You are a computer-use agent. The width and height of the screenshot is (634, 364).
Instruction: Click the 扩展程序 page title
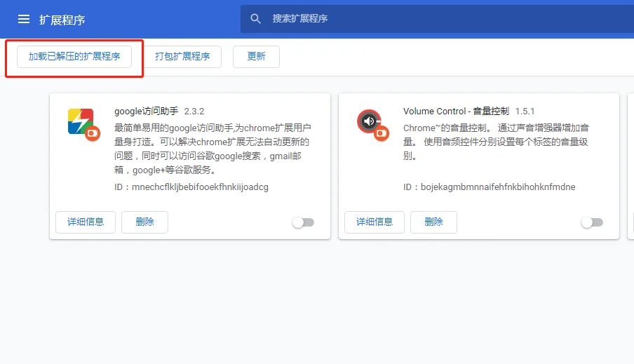click(x=62, y=20)
